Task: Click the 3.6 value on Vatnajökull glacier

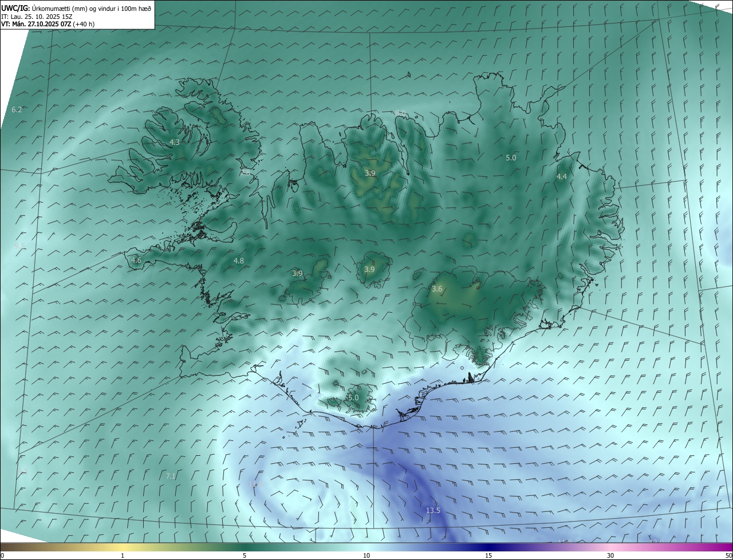Action: point(437,289)
